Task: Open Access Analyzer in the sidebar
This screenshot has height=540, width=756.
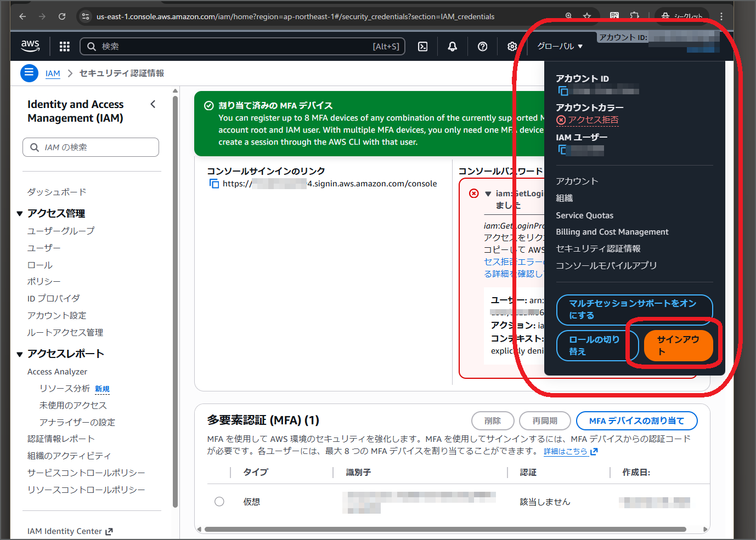Action: point(58,372)
